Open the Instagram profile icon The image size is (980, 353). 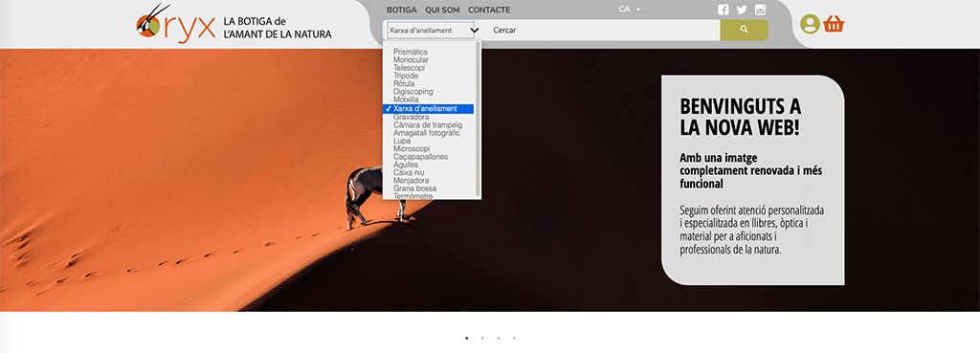pyautogui.click(x=761, y=10)
